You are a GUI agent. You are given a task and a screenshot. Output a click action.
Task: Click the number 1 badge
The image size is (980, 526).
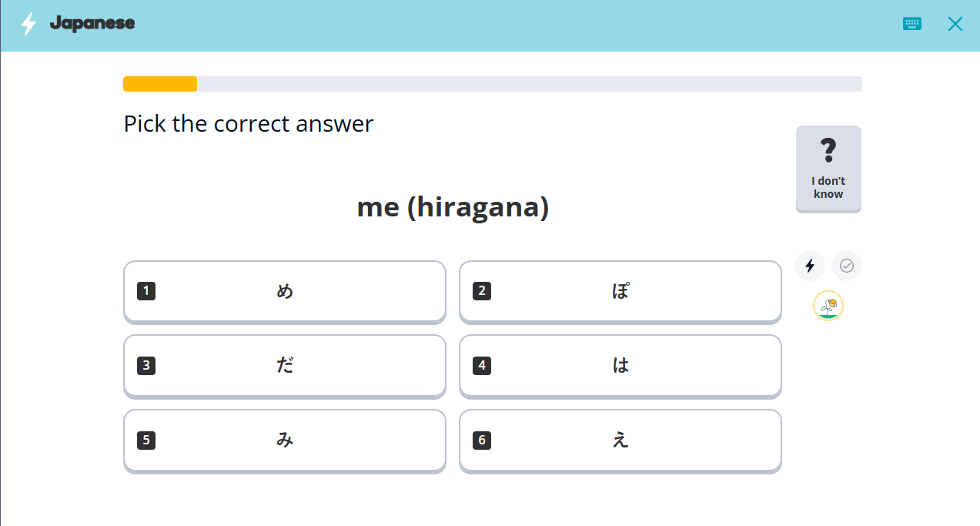[x=146, y=291]
